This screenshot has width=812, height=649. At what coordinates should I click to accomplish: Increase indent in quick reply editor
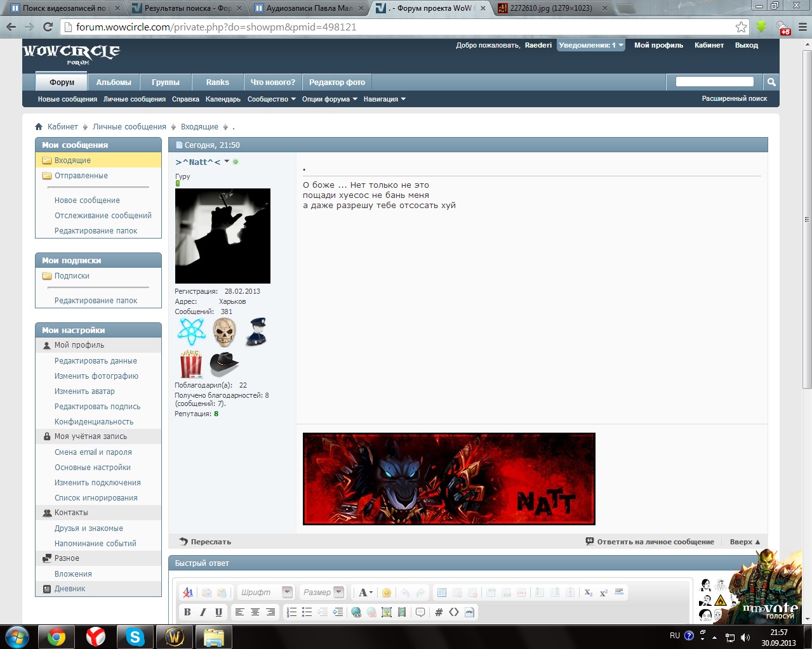(x=338, y=612)
